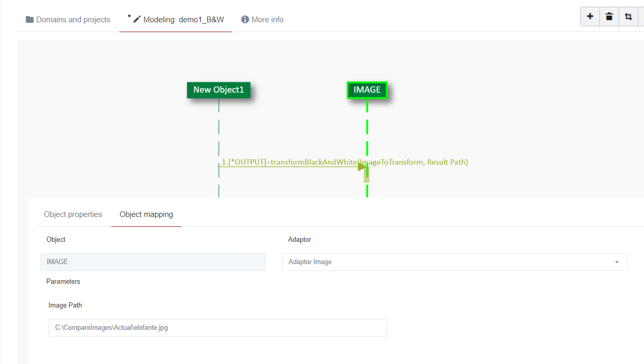Select the Object mapping tab
644x364 pixels.
pyautogui.click(x=146, y=214)
